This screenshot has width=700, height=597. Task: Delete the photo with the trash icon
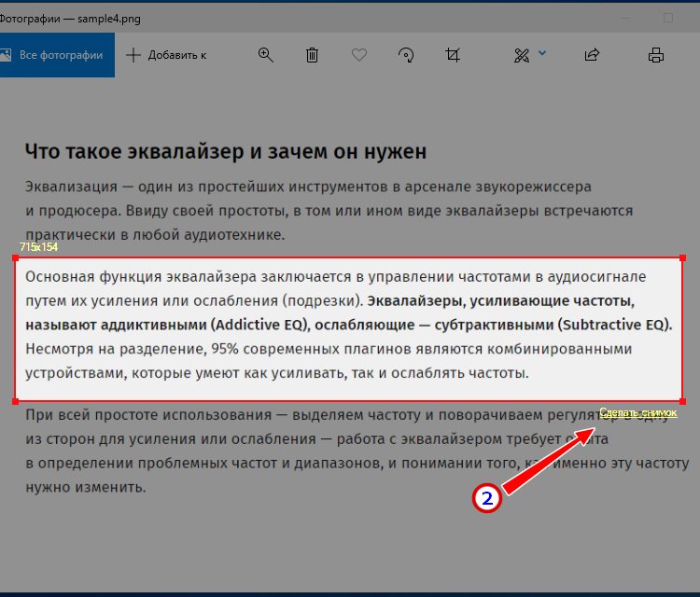[x=312, y=55]
